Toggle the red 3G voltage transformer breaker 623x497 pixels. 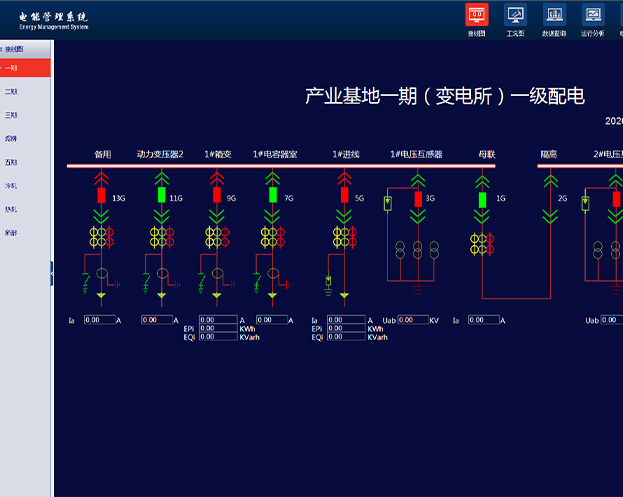coord(418,198)
